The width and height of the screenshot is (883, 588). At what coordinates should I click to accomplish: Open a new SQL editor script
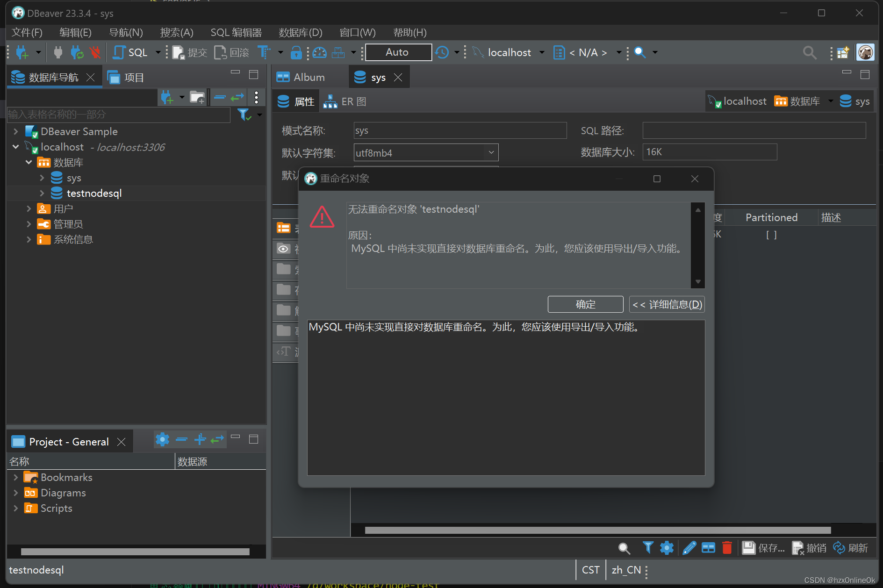(131, 52)
